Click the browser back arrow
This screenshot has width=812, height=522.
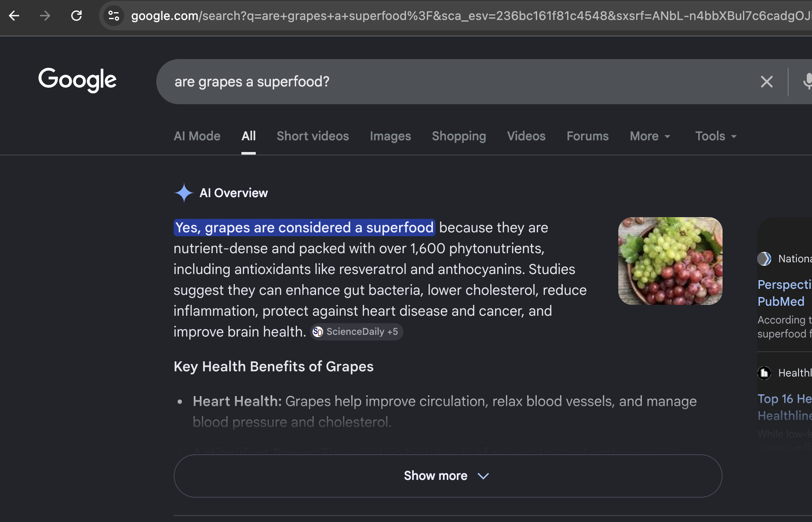(14, 16)
